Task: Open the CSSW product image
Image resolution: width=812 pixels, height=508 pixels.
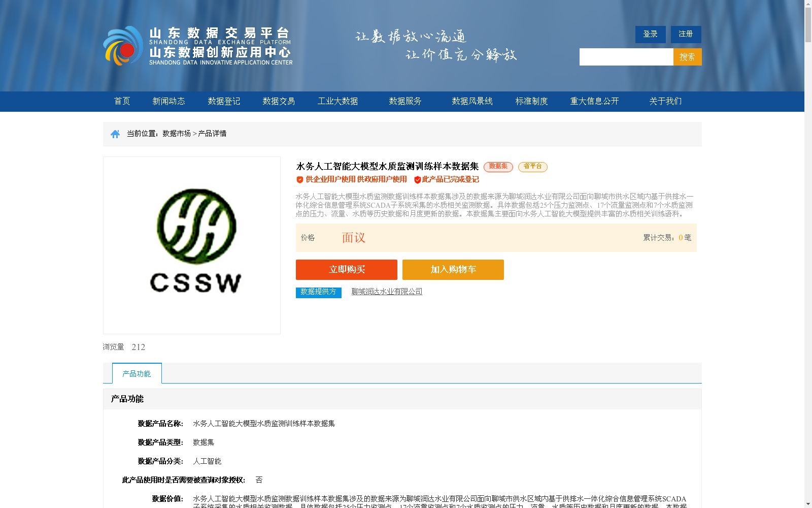Action: point(192,245)
